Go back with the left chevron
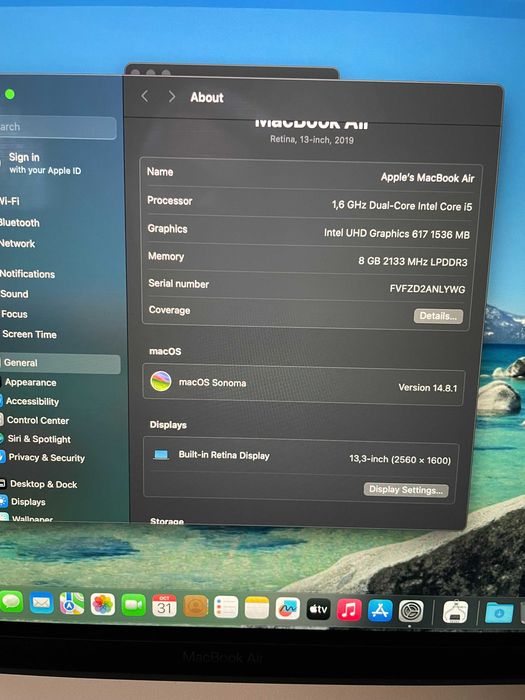The width and height of the screenshot is (525, 700). point(144,96)
